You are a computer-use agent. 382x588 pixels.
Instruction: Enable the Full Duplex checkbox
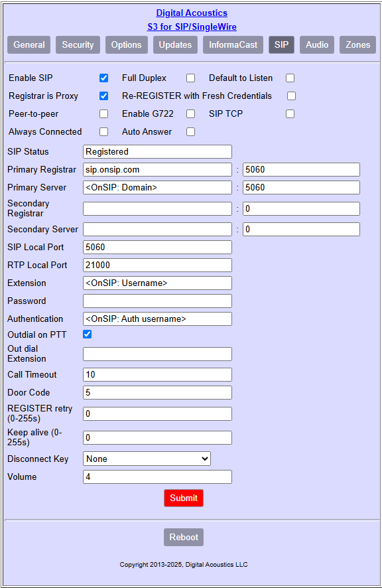(x=191, y=78)
